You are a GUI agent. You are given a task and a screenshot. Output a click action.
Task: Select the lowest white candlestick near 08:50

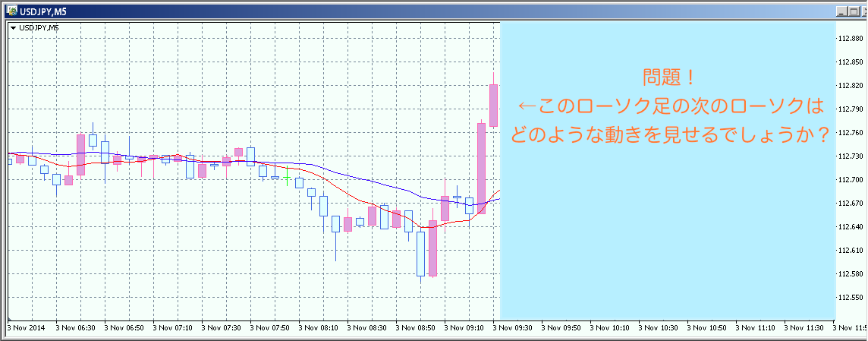point(420,254)
